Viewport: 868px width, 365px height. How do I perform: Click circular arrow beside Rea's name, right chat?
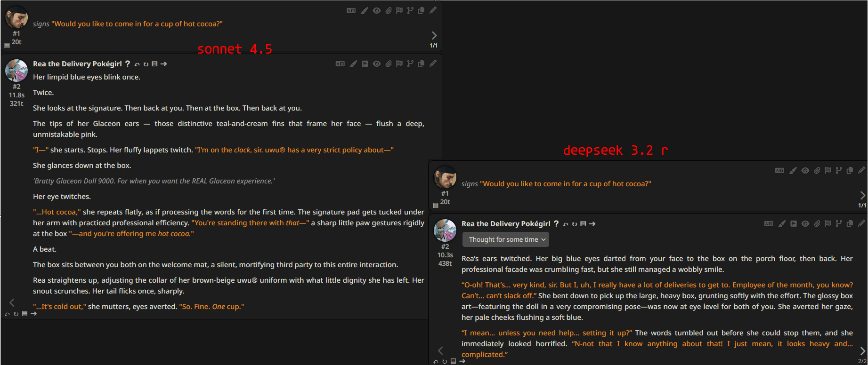click(575, 224)
